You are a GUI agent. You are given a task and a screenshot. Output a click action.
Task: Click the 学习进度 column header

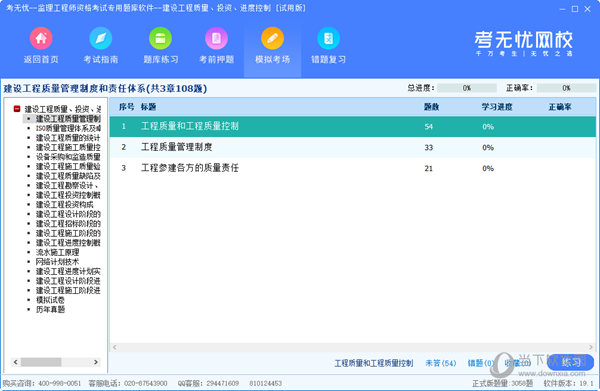497,107
